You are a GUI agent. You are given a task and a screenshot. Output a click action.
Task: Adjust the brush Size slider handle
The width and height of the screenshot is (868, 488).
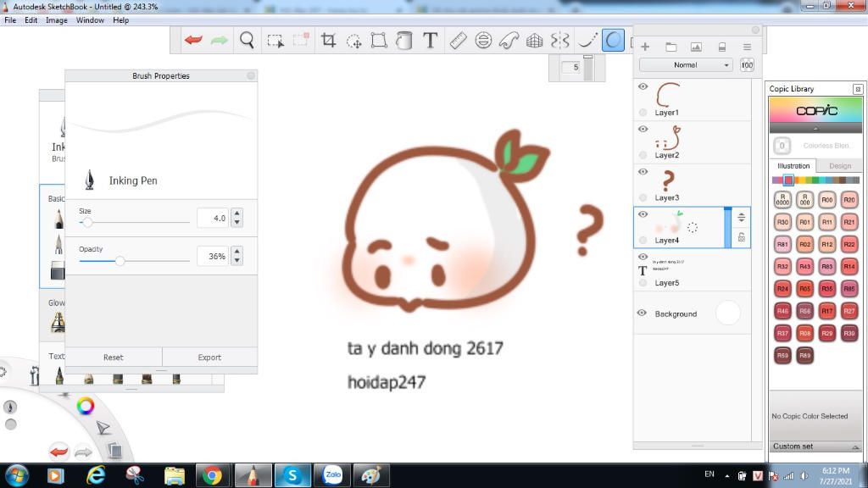[x=87, y=223]
